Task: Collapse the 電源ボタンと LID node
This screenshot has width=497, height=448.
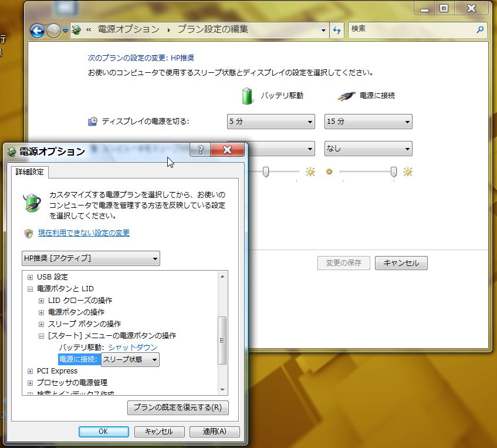Action: (x=30, y=289)
